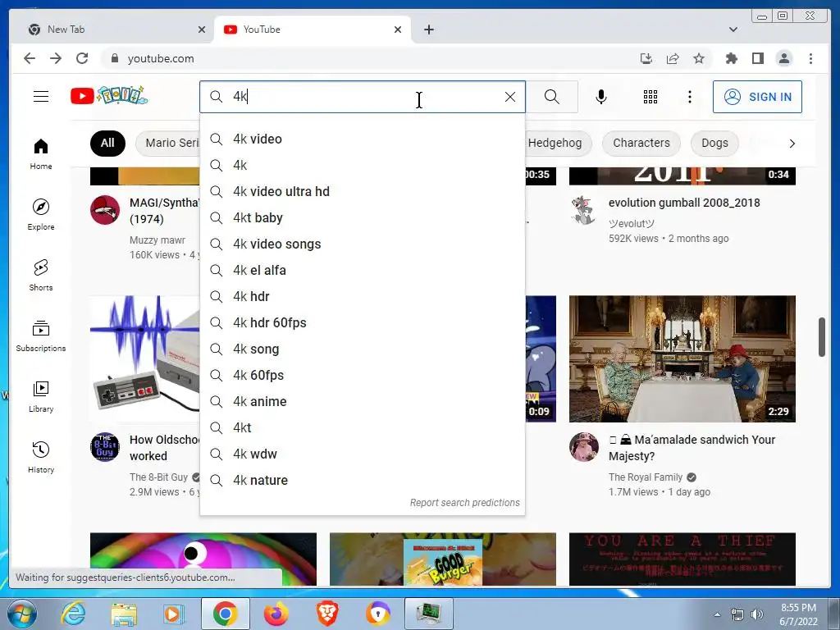Open volume control in system tray
Image resolution: width=840 pixels, height=630 pixels.
point(757,614)
